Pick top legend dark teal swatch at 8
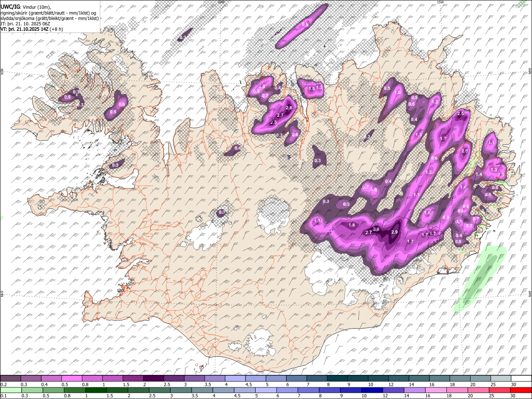The width and height of the screenshot is (532, 399). 337,379
